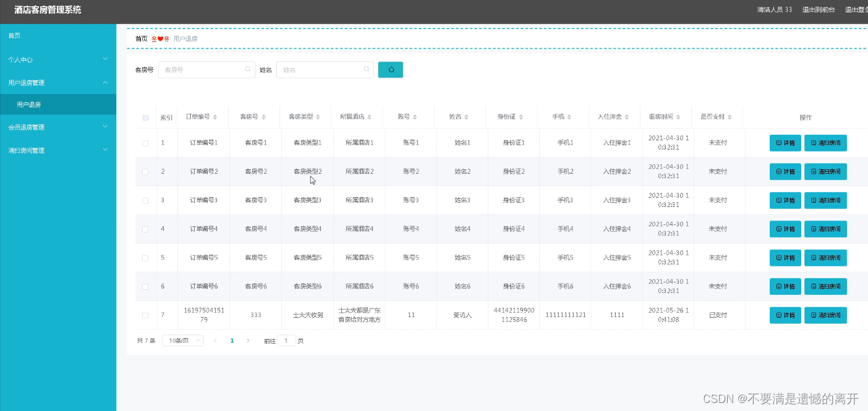The height and width of the screenshot is (411, 868).
Task: Sort by 身份证 column arrows
Action: click(521, 117)
